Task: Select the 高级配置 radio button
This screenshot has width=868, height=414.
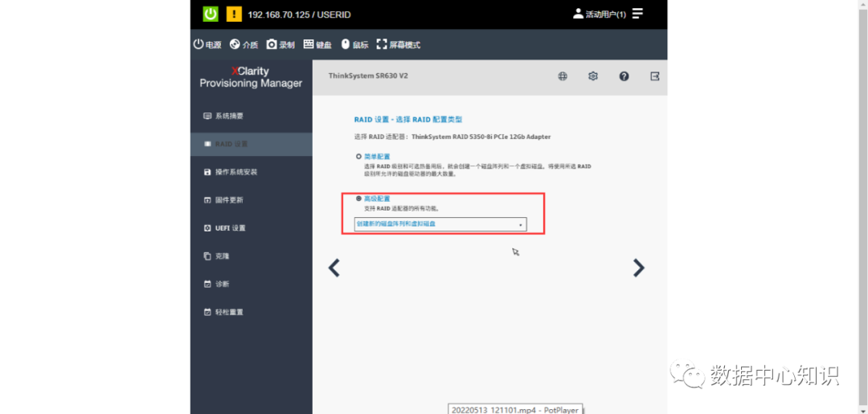Action: [358, 198]
